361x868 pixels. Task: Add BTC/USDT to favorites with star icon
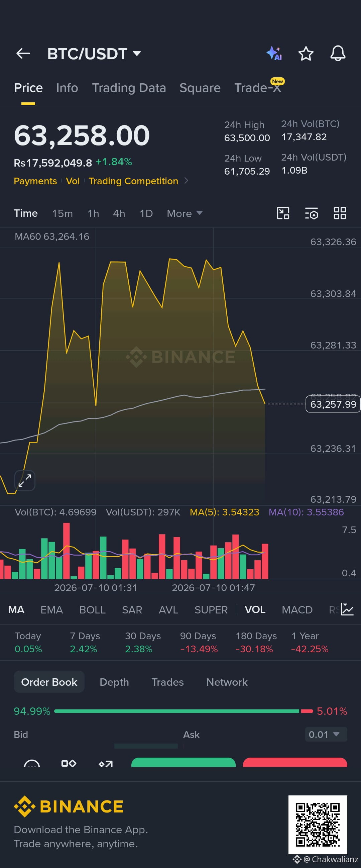[x=306, y=54]
